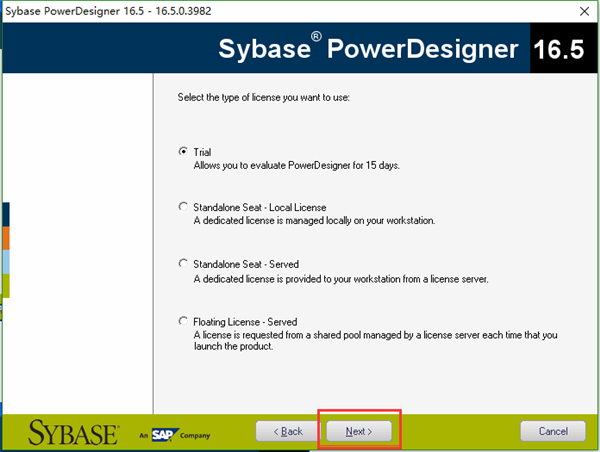Cancel the installation wizard
The image size is (600, 452).
(x=553, y=431)
